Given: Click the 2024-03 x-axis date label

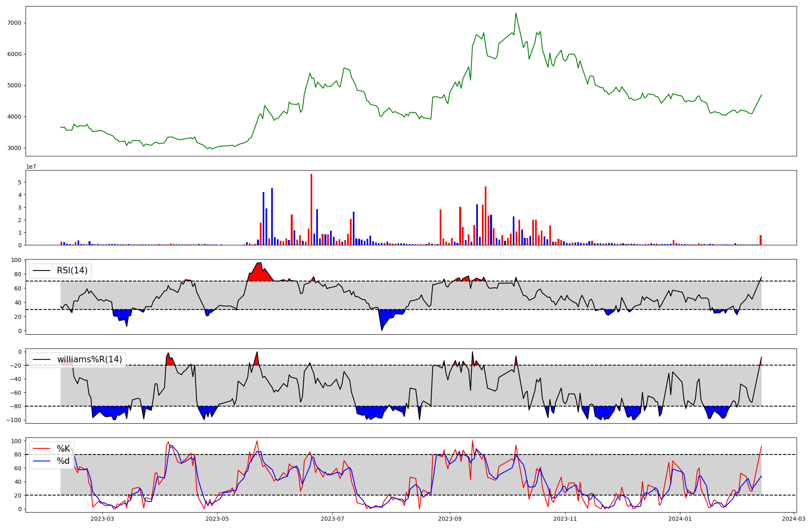Looking at the screenshot, I should tap(793, 519).
